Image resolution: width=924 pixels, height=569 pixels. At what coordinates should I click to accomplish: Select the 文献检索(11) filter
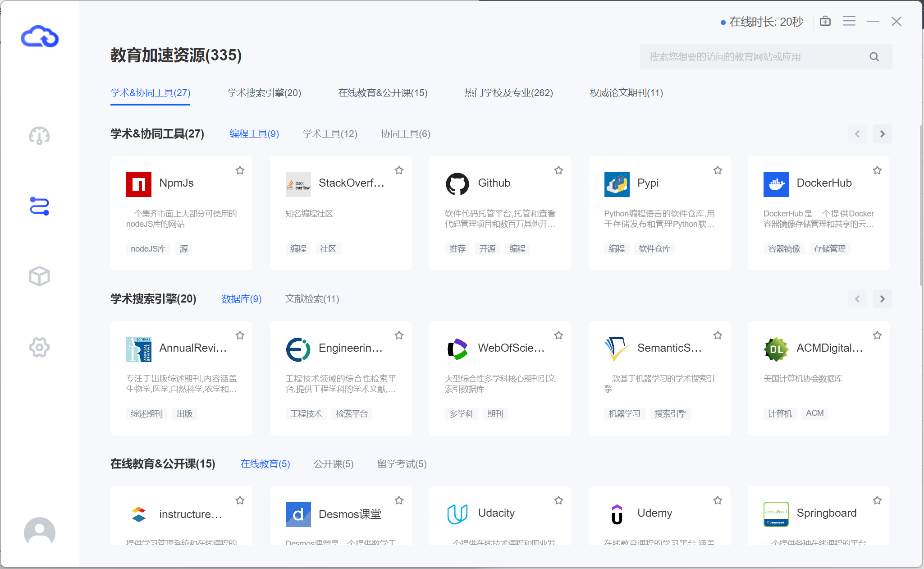(x=312, y=299)
